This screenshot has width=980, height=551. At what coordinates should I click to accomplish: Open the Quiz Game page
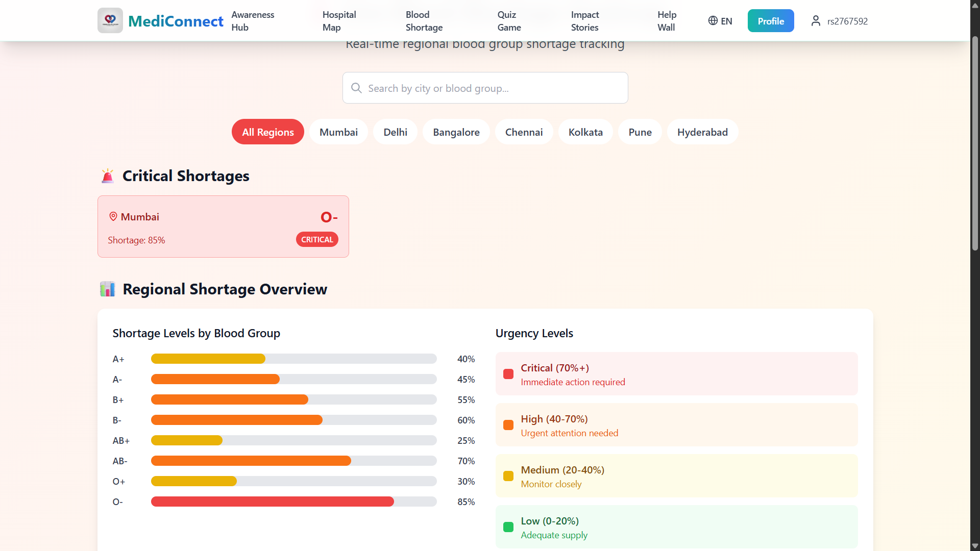coord(509,21)
